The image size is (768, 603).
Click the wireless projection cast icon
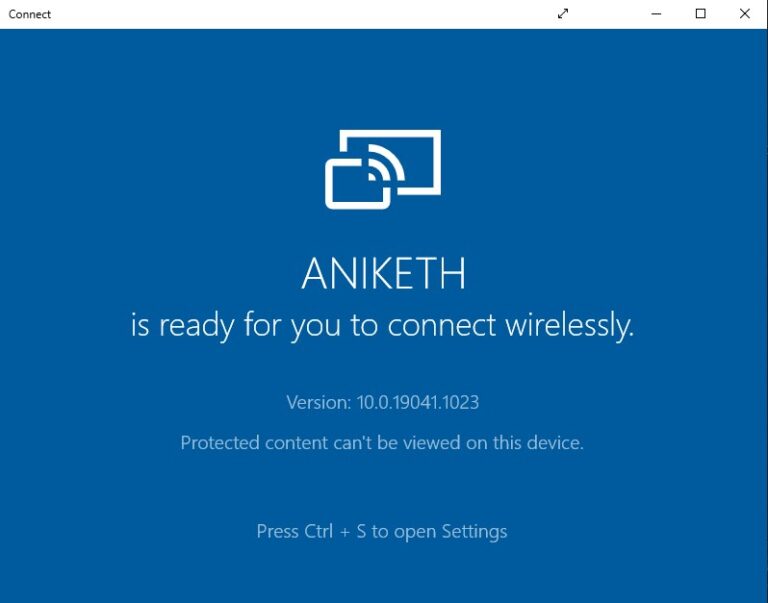pyautogui.click(x=383, y=169)
